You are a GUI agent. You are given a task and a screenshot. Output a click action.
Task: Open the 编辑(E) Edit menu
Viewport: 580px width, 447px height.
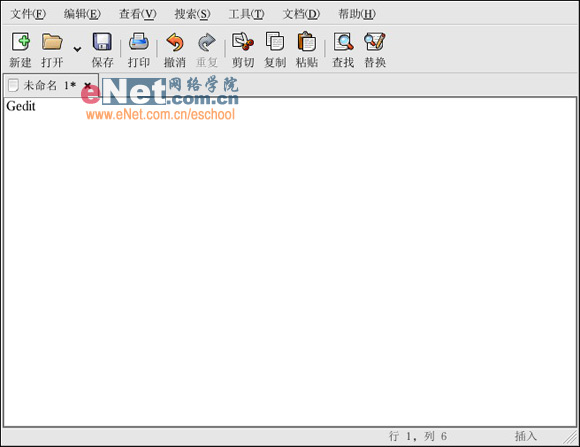(82, 14)
